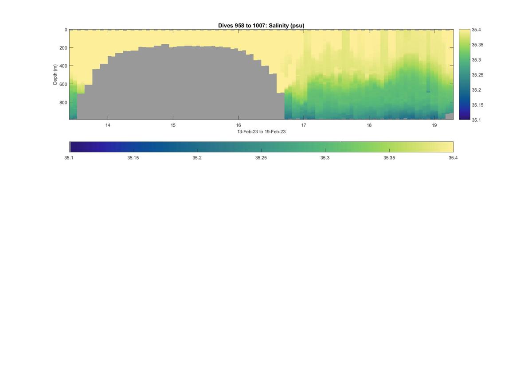532x392 pixels.
Task: Click x-axis tick label 14
Action: (x=108, y=125)
